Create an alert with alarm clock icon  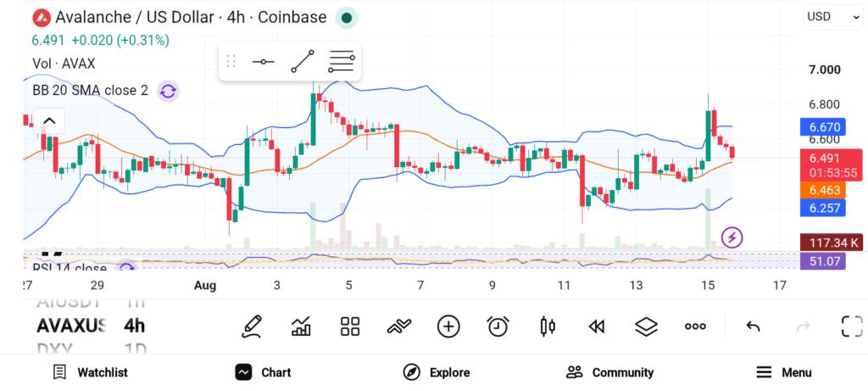point(498,327)
